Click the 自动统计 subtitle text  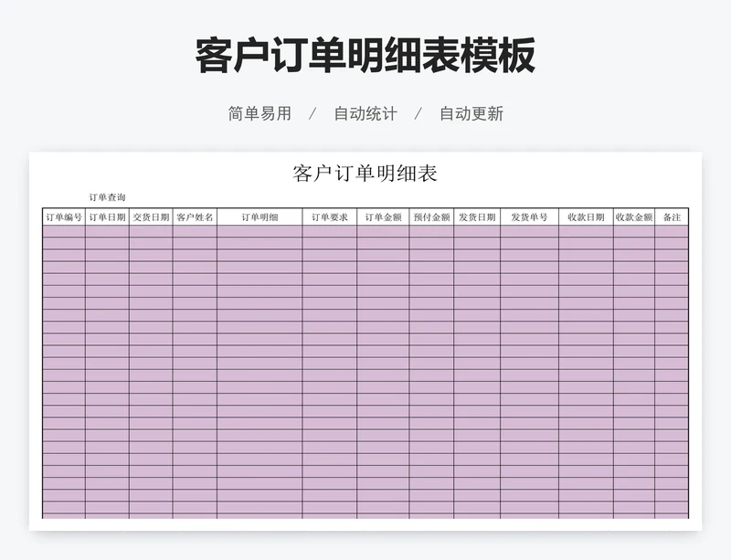(365, 113)
